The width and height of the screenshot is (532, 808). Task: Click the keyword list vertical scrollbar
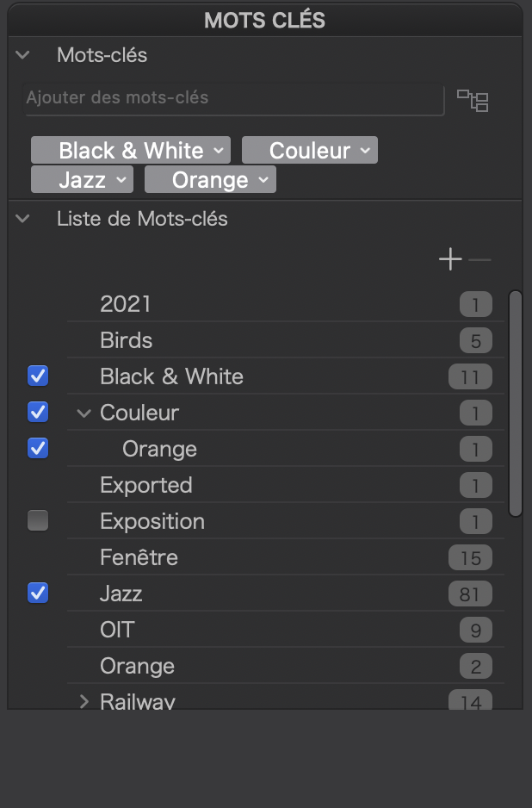pyautogui.click(x=515, y=403)
